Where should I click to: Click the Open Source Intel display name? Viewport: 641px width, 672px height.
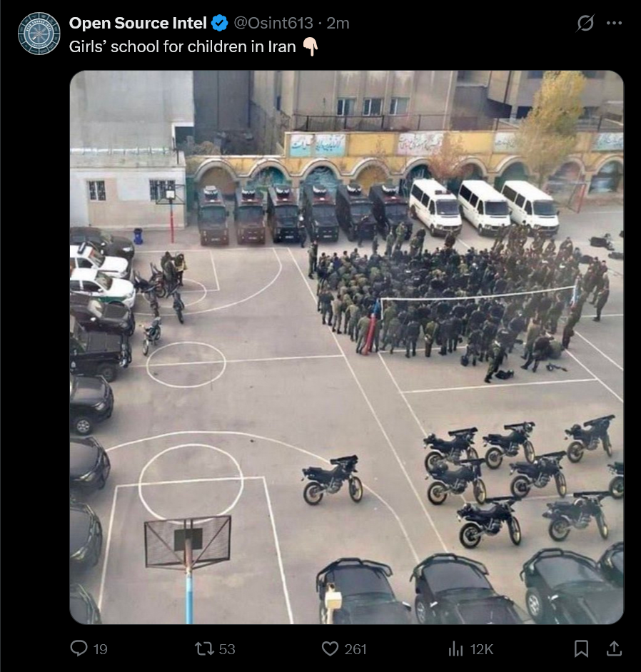pos(138,23)
